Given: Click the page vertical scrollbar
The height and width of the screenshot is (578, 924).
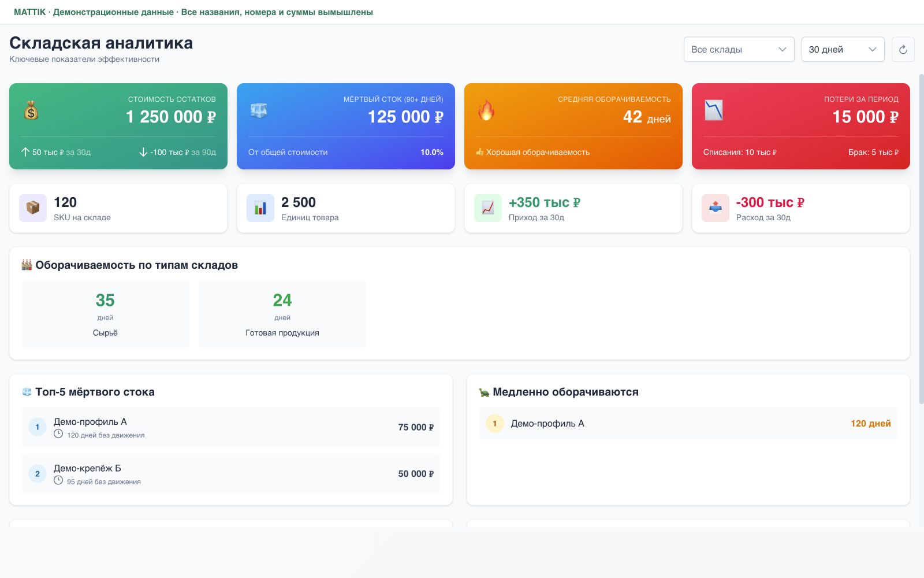Looking at the screenshot, I should coord(921,238).
